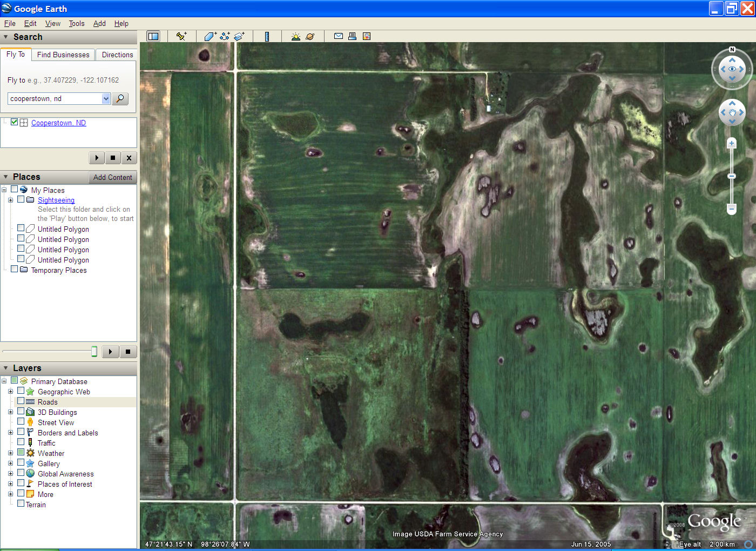Click the magnifier search button
This screenshot has width=756, height=551.
click(120, 98)
